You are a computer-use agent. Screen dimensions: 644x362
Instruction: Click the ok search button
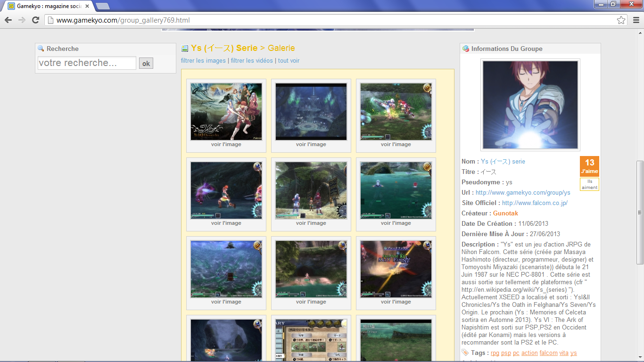point(146,63)
